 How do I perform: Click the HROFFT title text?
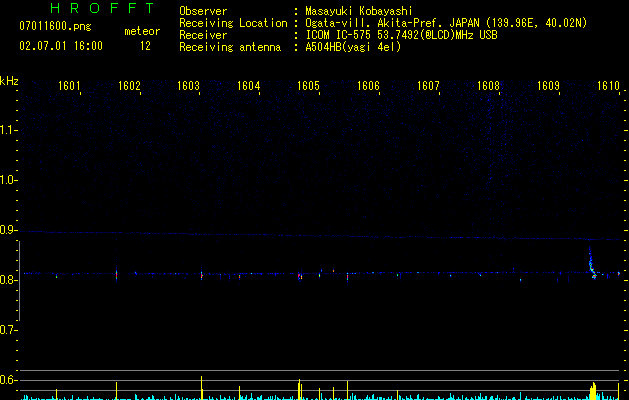click(x=102, y=8)
